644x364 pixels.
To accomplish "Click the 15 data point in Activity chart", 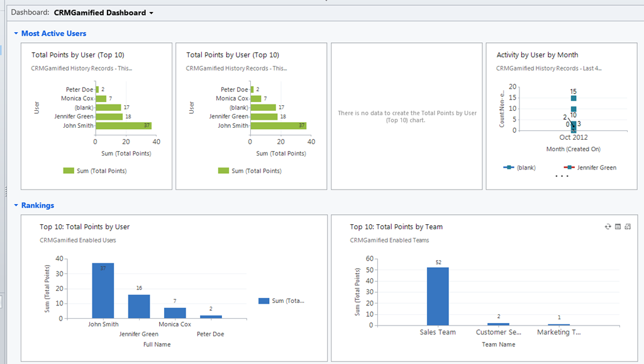I will pyautogui.click(x=574, y=98).
